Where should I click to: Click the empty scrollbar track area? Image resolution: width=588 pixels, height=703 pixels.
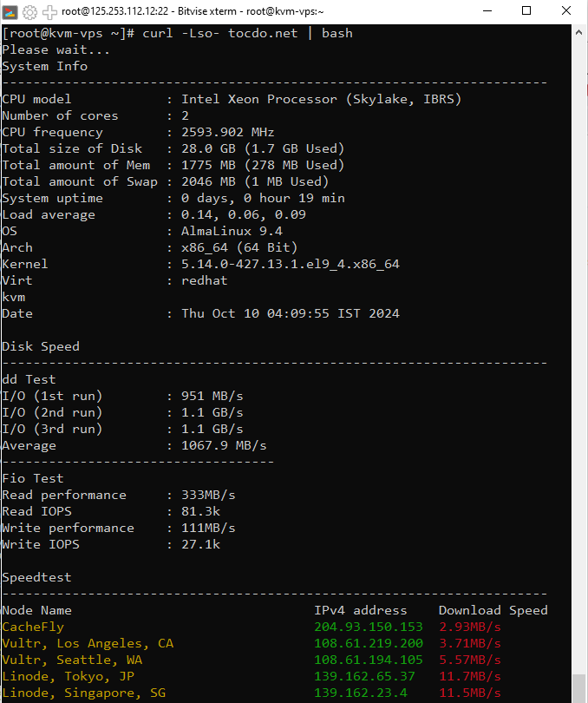pyautogui.click(x=578, y=357)
